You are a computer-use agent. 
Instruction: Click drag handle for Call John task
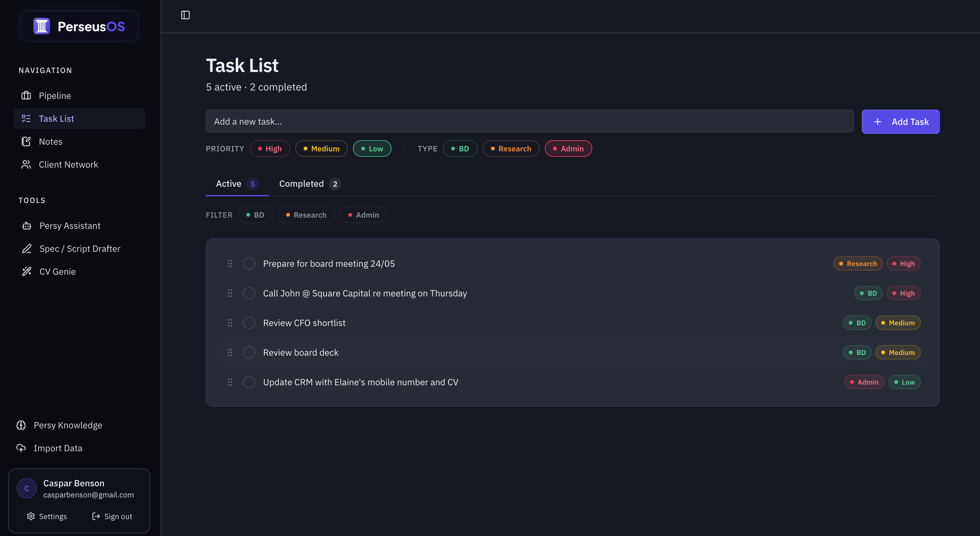(x=230, y=293)
